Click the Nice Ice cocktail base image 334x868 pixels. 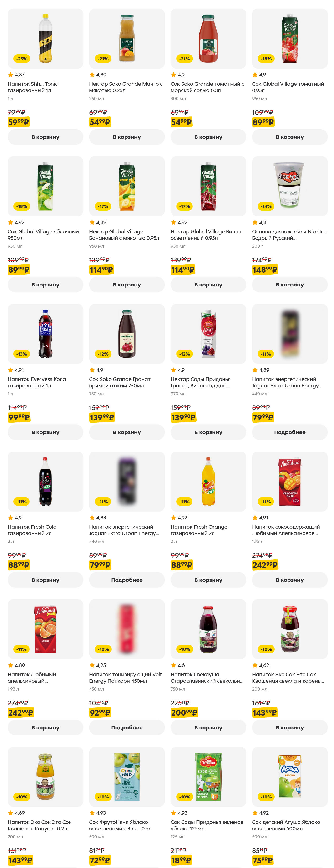click(x=289, y=186)
